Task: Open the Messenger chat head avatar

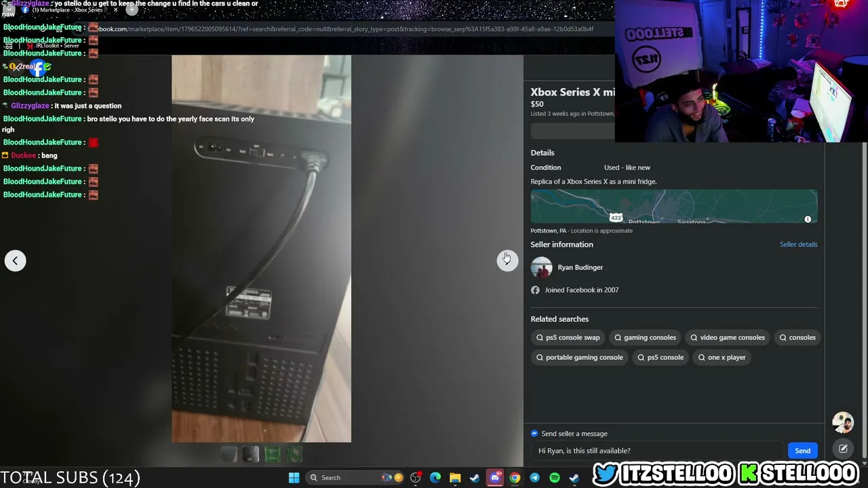Action: coord(843,422)
